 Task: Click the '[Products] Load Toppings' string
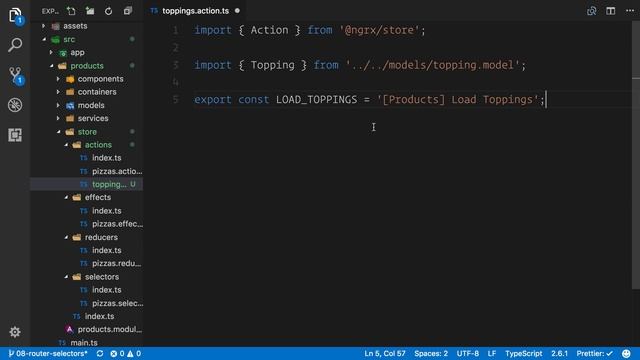458,100
